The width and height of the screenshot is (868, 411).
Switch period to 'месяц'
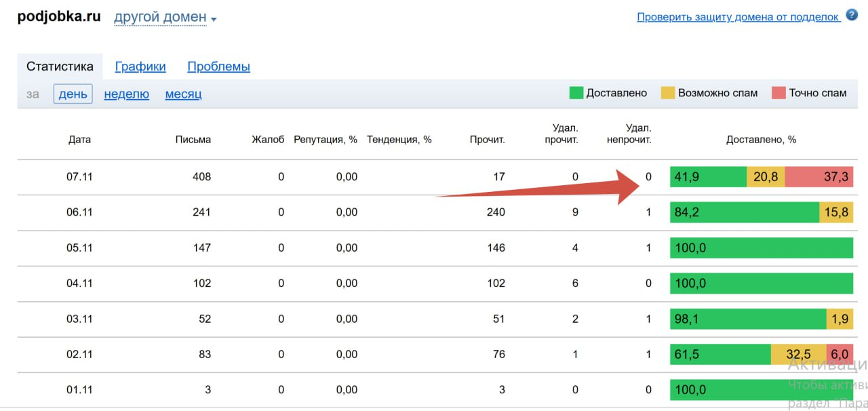183,94
